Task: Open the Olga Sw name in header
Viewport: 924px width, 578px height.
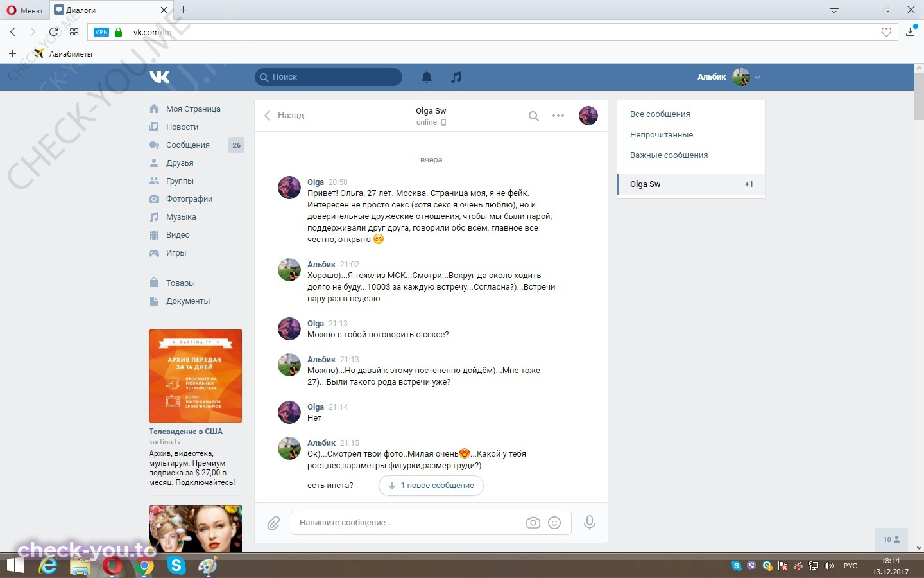Action: (431, 111)
